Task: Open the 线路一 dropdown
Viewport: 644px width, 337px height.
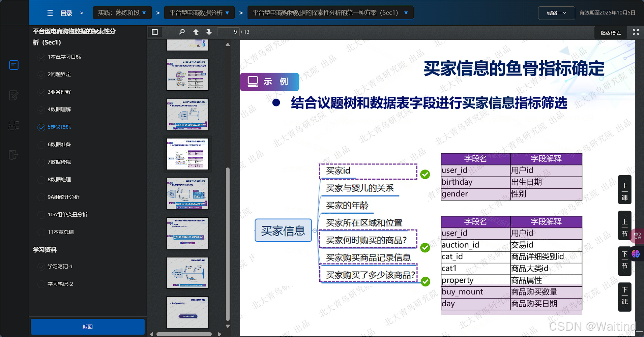Action: click(x=556, y=13)
